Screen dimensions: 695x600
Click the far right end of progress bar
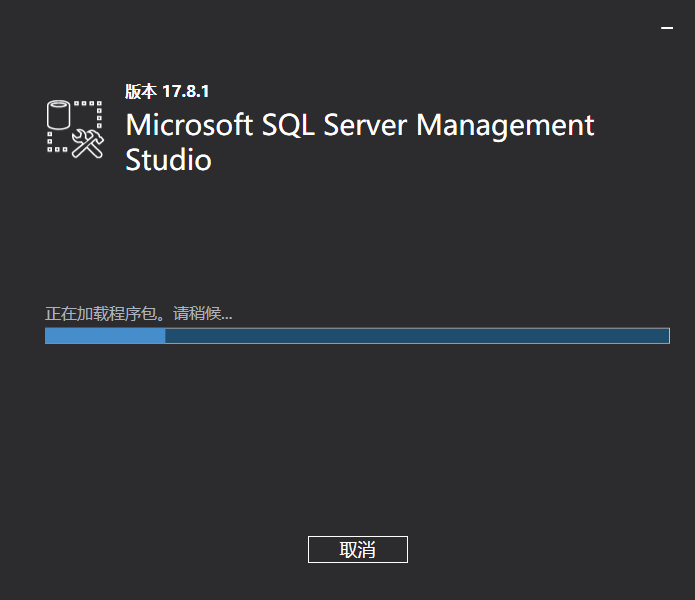(665, 336)
